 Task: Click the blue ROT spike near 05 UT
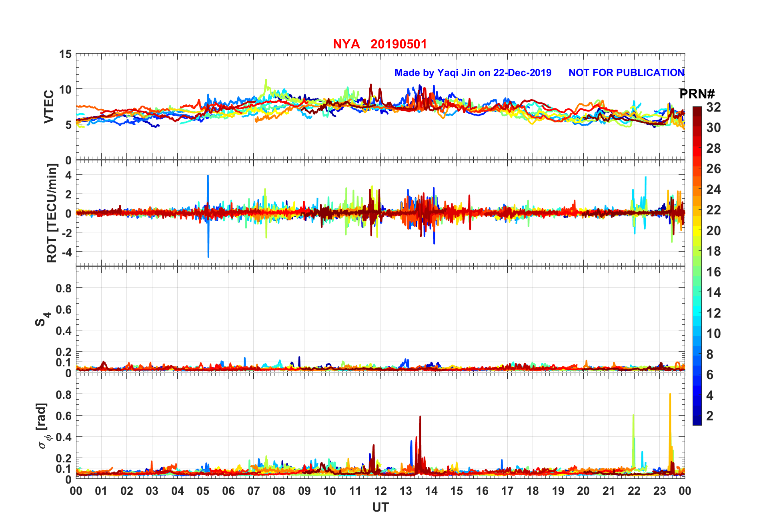[x=208, y=216]
